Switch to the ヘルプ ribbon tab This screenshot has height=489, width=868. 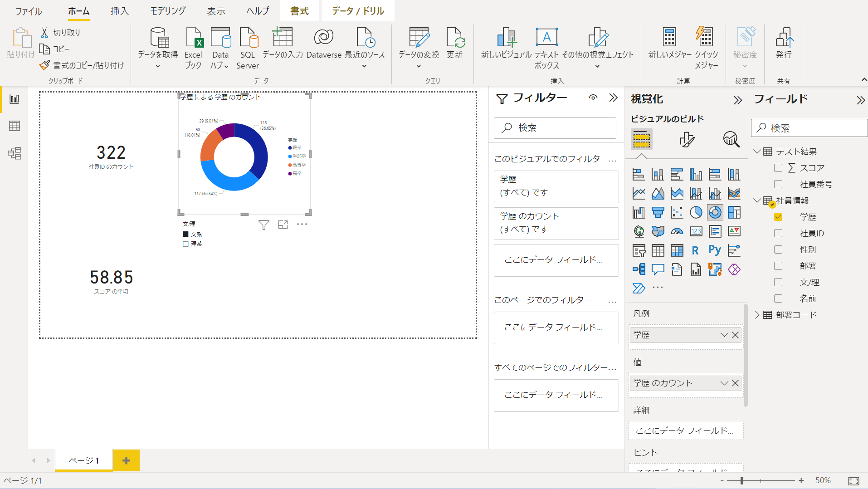(258, 11)
